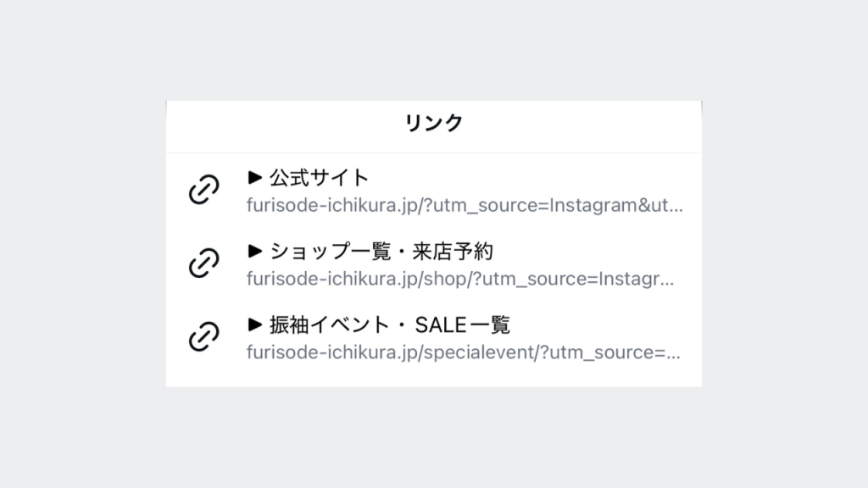Click the furisode-ichikura.jp/specialevent/ URL text
This screenshot has height=488, width=868.
pos(463,352)
